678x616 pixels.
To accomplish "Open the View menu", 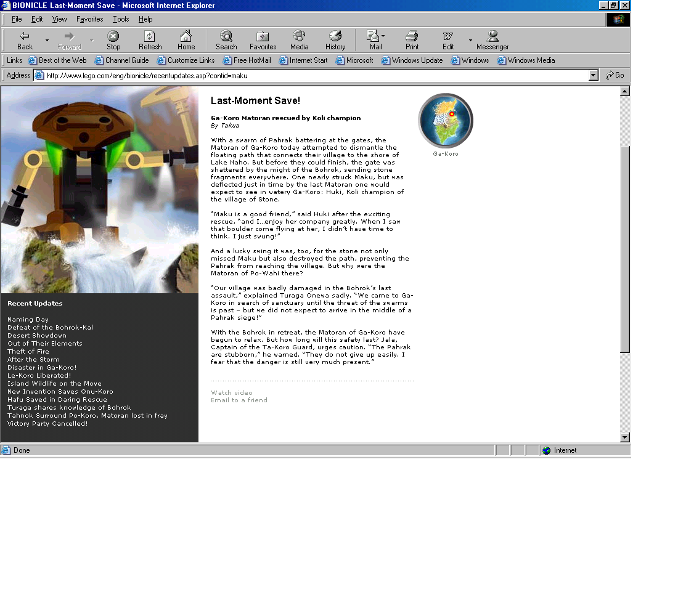I will pos(59,19).
